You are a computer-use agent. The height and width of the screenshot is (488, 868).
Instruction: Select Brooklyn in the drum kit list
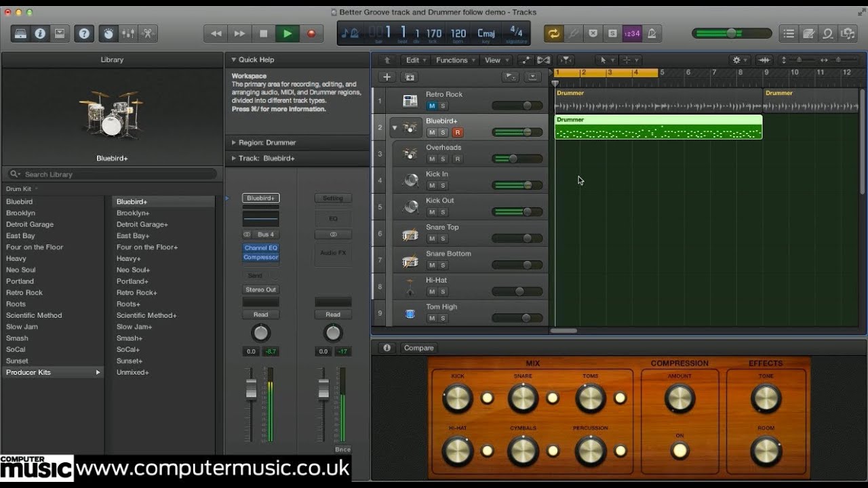(20, 213)
